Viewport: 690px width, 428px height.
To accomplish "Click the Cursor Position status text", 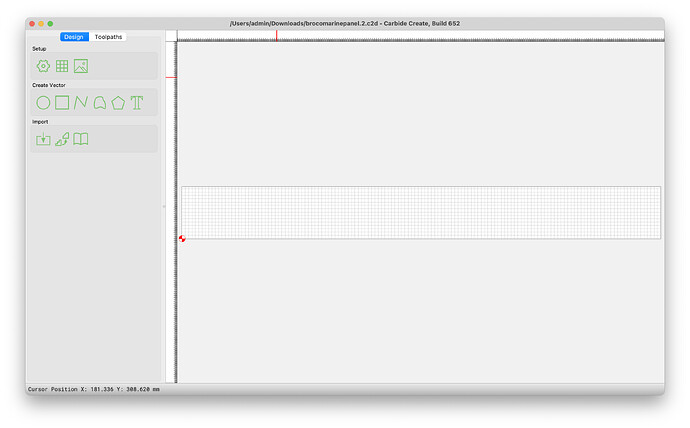I will point(94,389).
